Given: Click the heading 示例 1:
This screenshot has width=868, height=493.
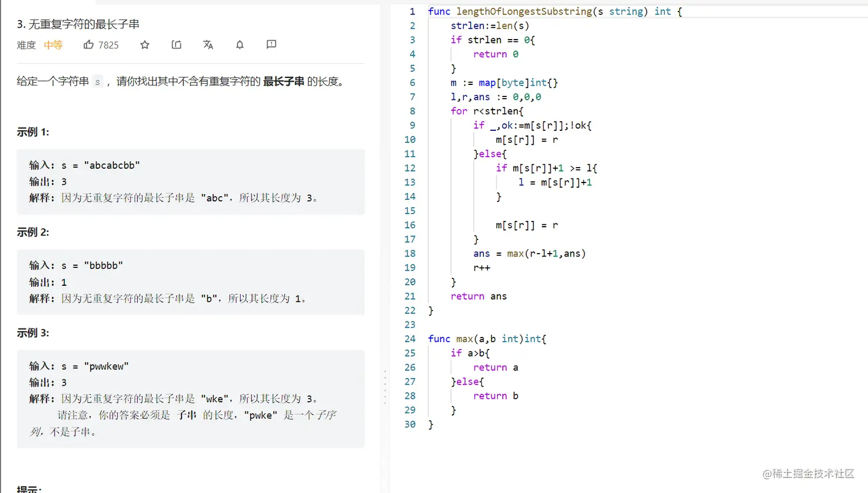Looking at the screenshot, I should [33, 132].
